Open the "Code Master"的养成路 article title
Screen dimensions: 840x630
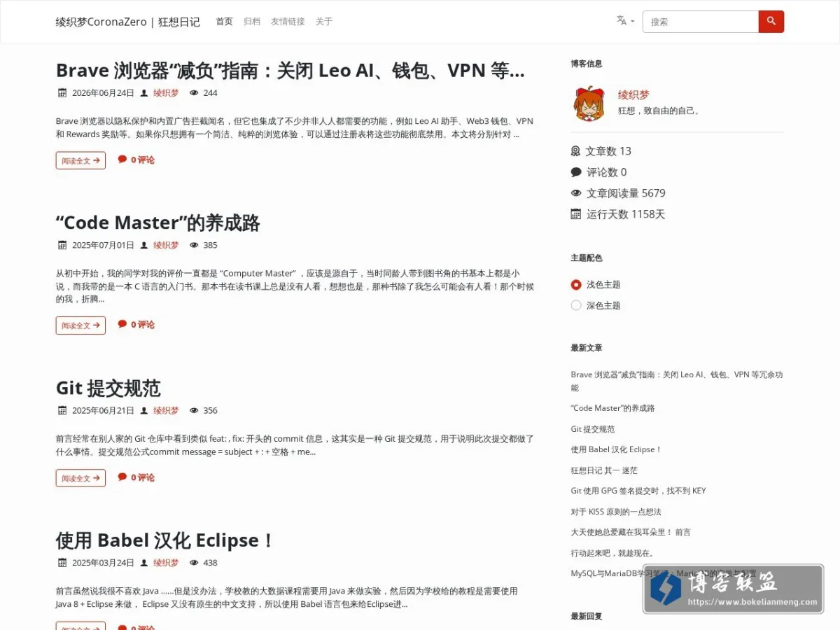(158, 223)
